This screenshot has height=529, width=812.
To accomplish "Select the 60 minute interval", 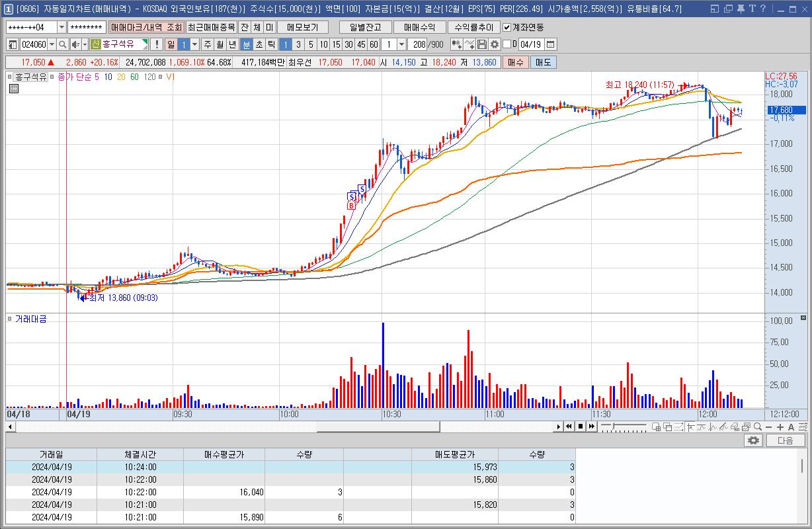I will tap(374, 44).
